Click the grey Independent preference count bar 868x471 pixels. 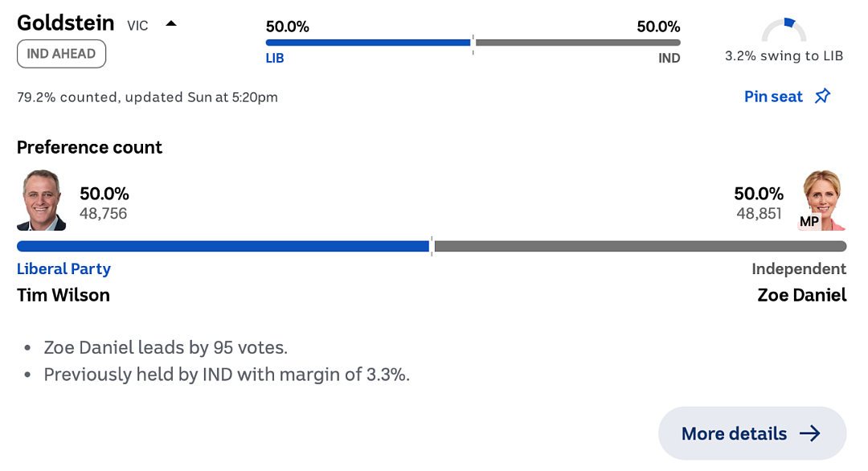(641, 246)
